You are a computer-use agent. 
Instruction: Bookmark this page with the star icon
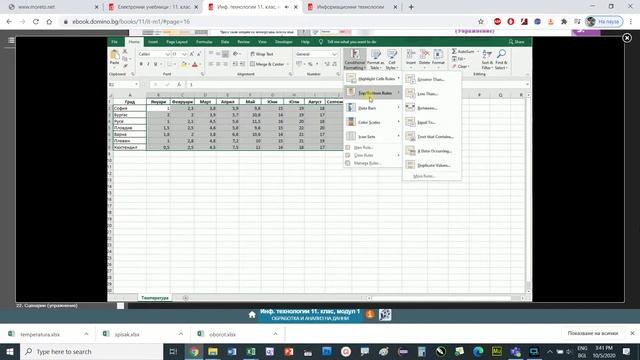tap(480, 22)
